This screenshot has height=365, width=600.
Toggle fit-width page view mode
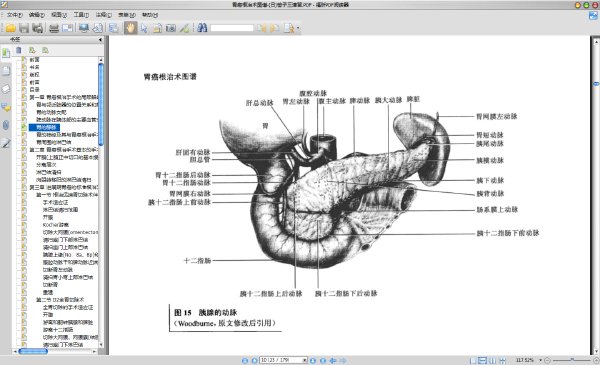pyautogui.click(x=483, y=360)
